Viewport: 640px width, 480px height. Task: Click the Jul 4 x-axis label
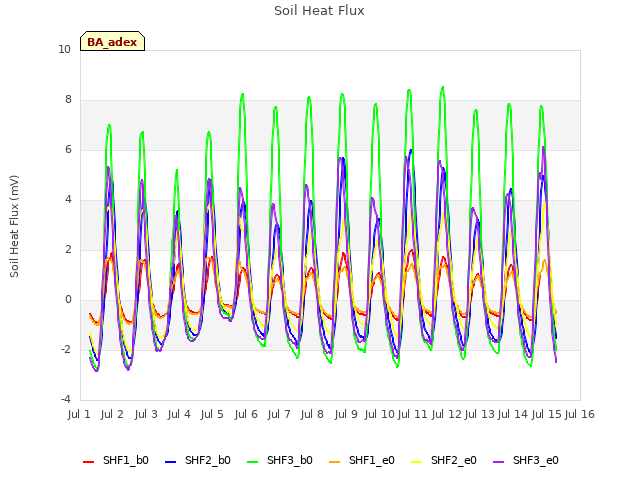coord(179,414)
